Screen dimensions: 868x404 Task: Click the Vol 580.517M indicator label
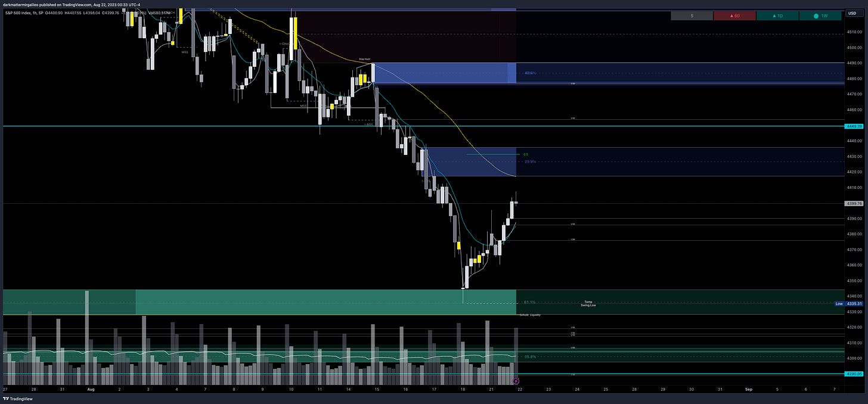coord(159,11)
